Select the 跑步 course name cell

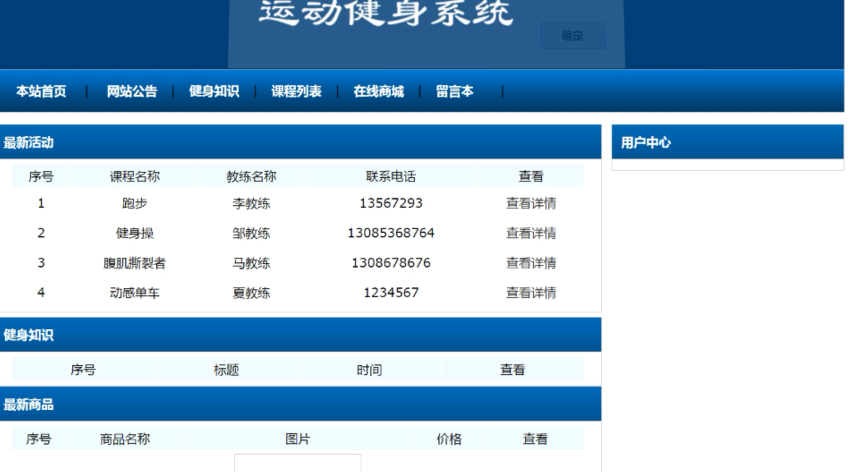click(x=135, y=203)
